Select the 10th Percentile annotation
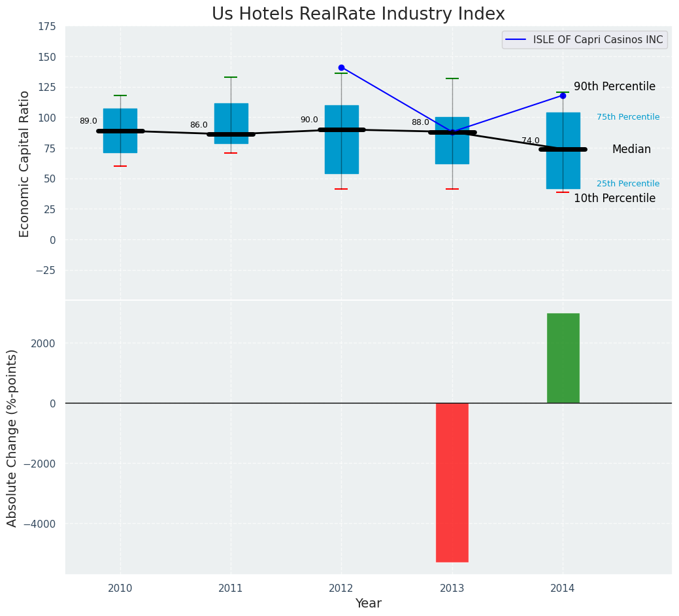Viewport: 679px width, 616px height. point(614,198)
